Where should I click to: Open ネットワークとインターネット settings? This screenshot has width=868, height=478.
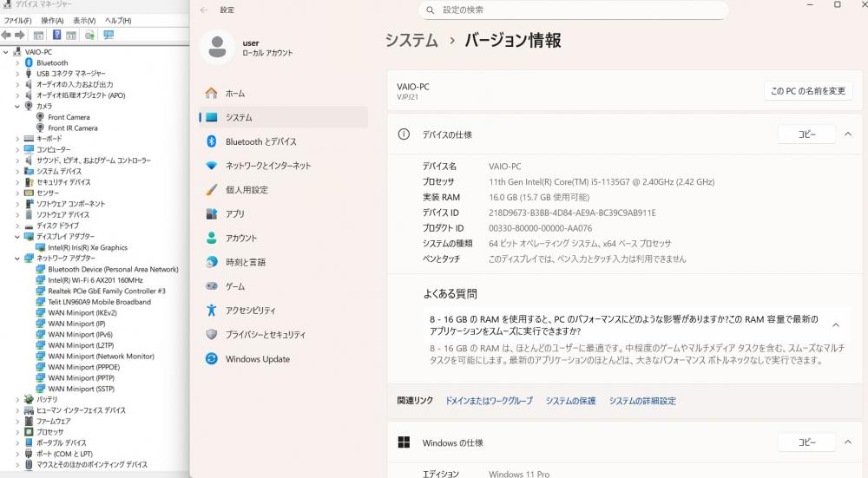coord(283,166)
